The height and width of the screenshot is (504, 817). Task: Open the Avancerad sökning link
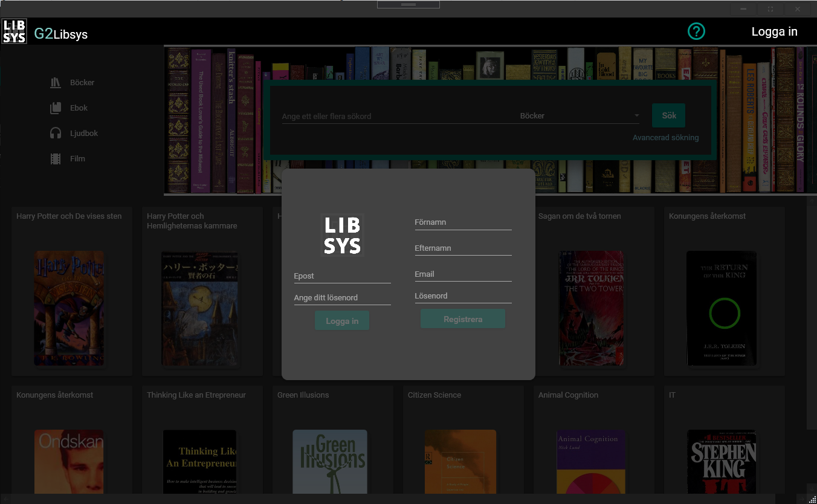click(x=665, y=138)
